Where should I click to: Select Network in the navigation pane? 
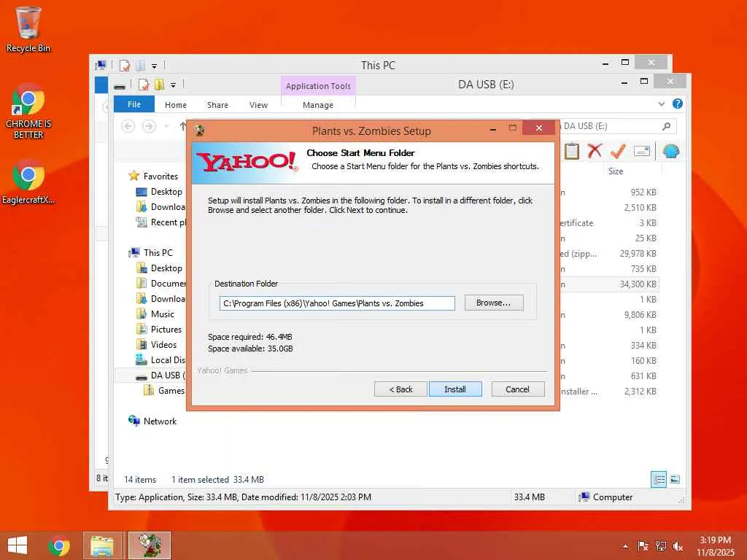click(x=160, y=421)
